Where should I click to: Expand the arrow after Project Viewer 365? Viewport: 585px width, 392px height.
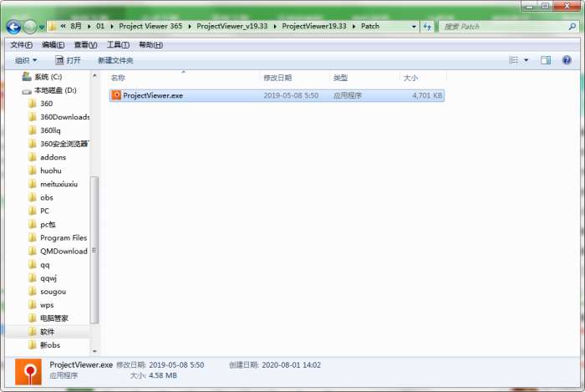190,27
